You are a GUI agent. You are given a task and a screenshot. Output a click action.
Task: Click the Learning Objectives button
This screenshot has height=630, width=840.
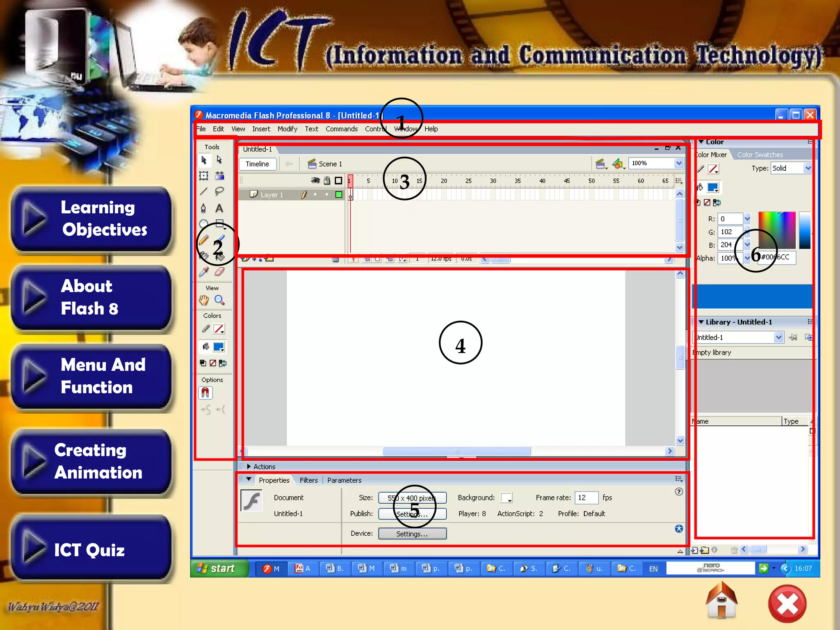pos(91,219)
